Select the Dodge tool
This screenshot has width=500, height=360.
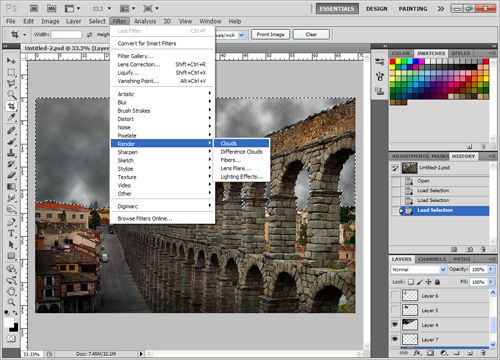pos(11,209)
